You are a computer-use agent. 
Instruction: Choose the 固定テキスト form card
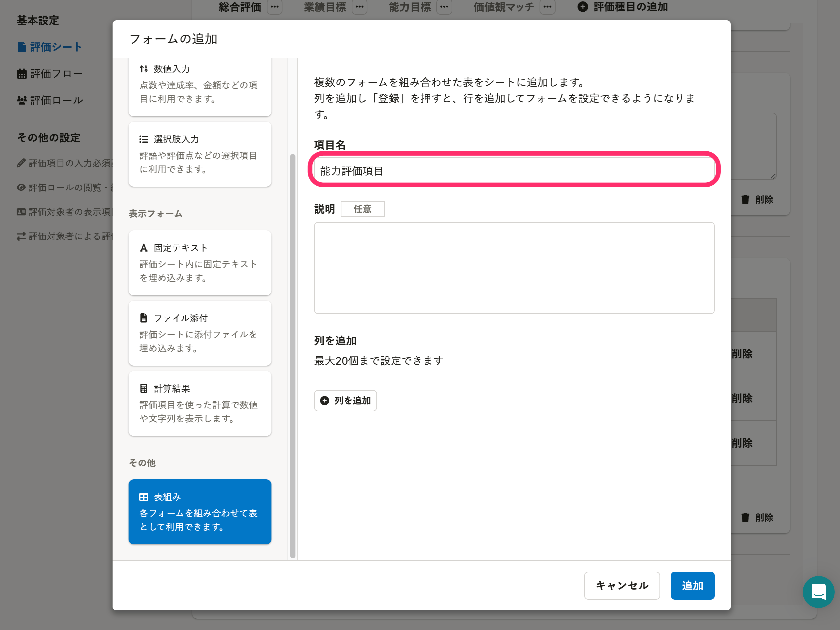[200, 263]
